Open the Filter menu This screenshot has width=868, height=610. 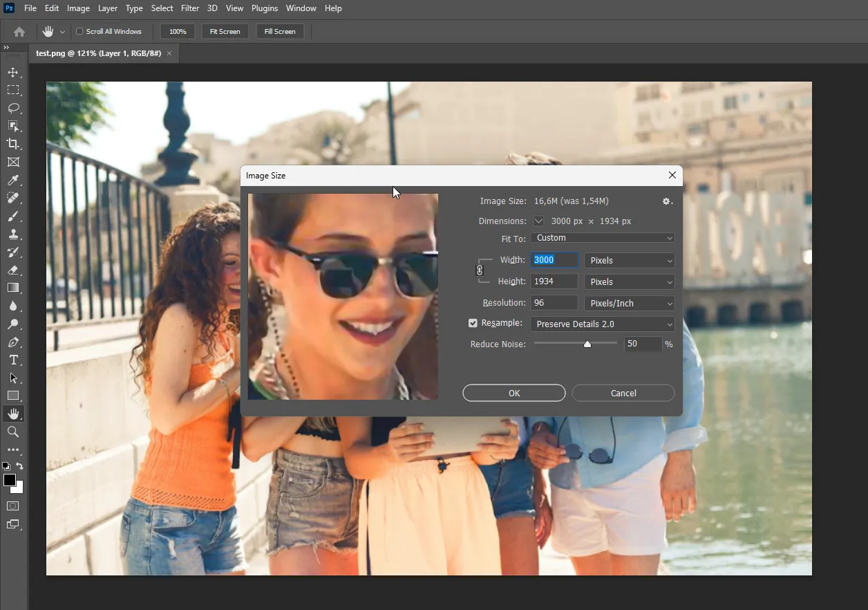(190, 8)
